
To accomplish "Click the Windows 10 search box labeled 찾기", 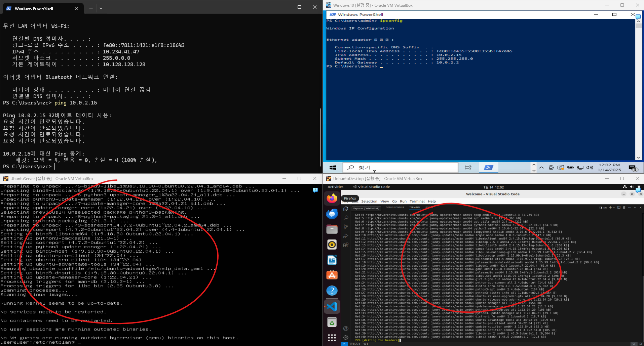I will tap(400, 167).
